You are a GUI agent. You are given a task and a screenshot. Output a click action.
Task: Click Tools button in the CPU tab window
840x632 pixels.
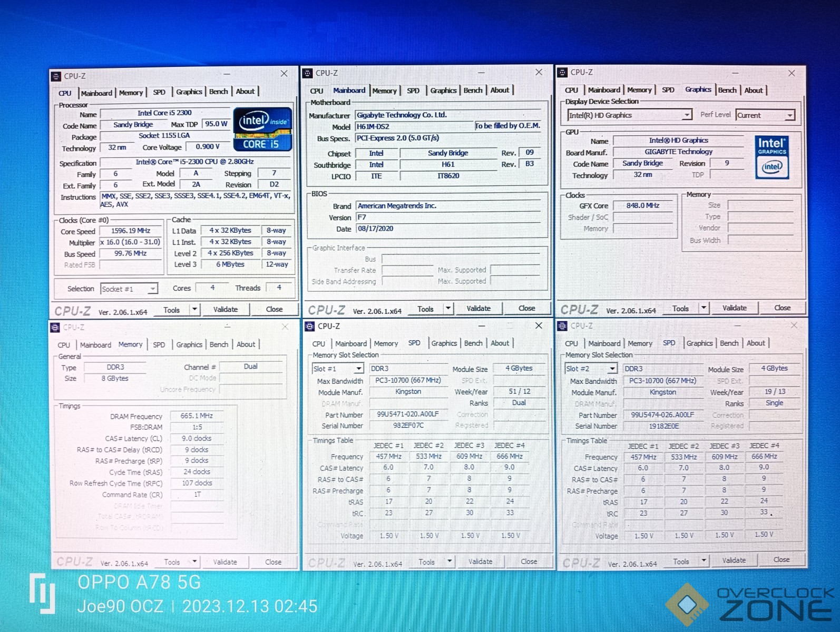172,310
